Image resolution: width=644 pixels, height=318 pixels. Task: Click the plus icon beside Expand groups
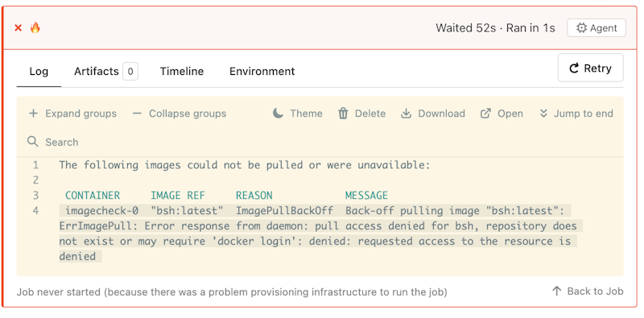(x=33, y=114)
